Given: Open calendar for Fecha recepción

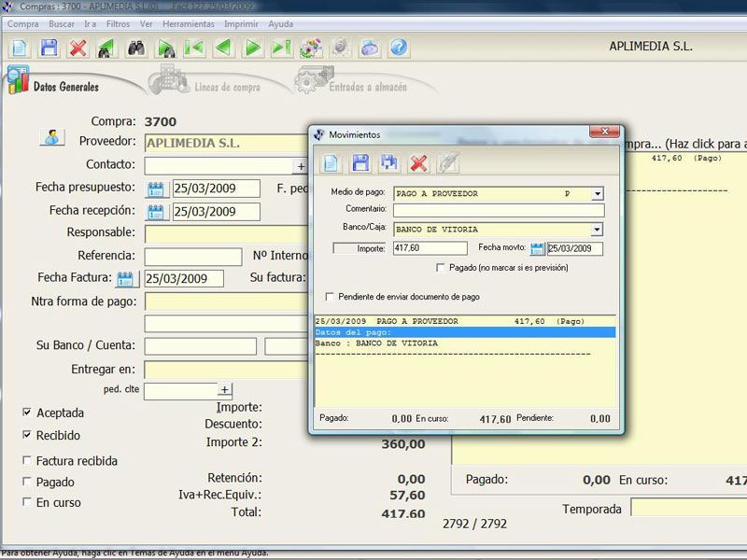Looking at the screenshot, I should (x=156, y=212).
